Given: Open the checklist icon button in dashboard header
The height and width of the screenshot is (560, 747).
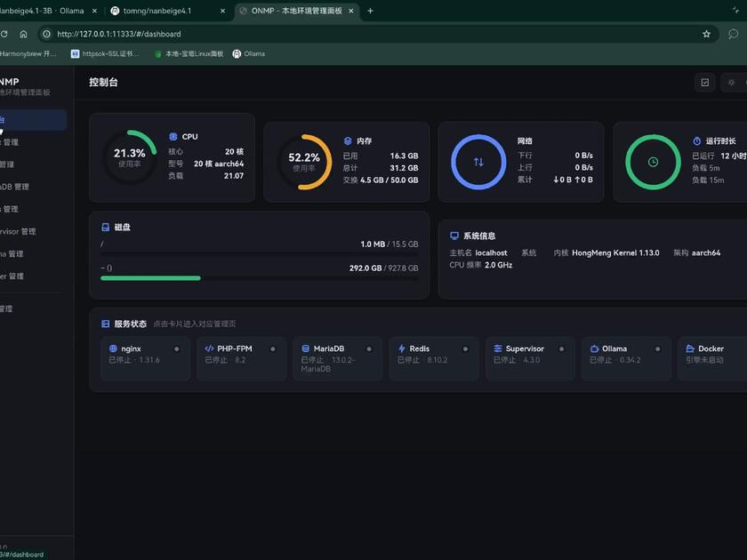Looking at the screenshot, I should click(x=704, y=83).
